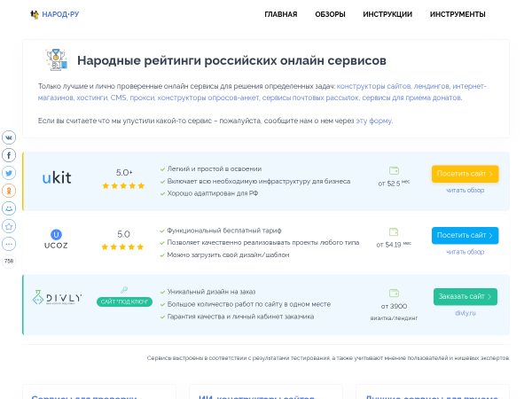Open the эту форму feedback link
The width and height of the screenshot is (532, 399).
coord(374,121)
